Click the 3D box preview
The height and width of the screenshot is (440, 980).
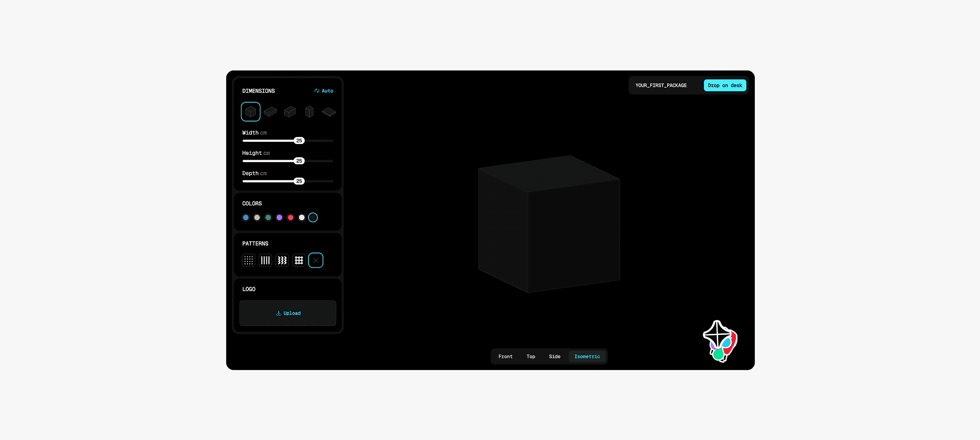549,224
